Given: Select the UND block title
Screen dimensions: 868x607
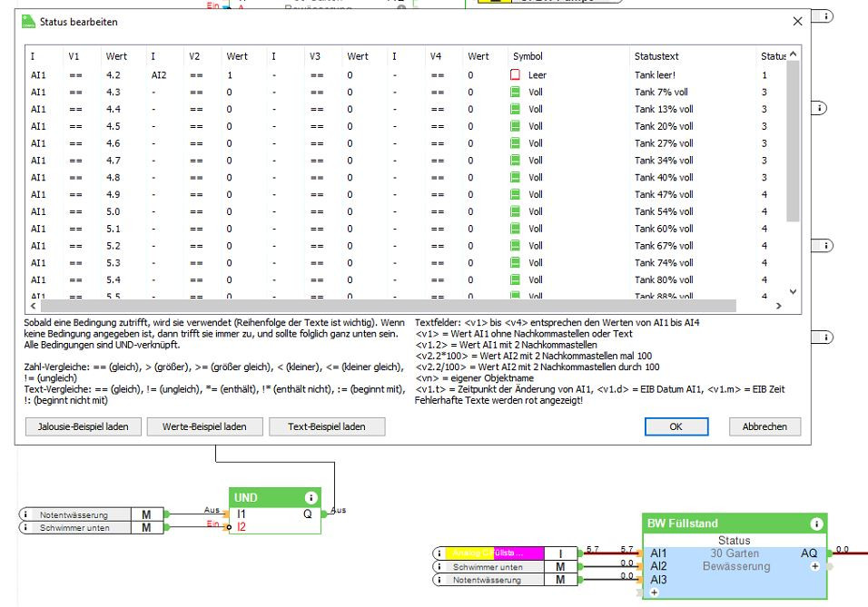Looking at the screenshot, I should pos(245,497).
